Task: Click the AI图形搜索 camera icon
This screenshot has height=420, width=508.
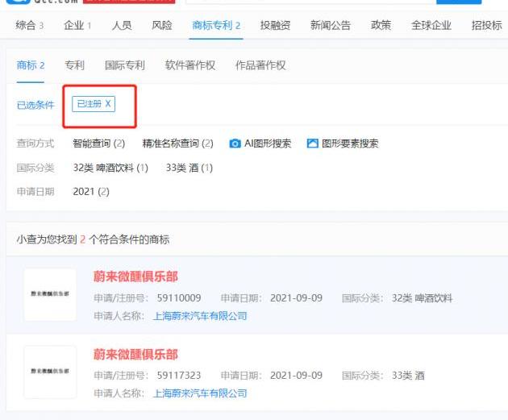Action: pyautogui.click(x=235, y=143)
